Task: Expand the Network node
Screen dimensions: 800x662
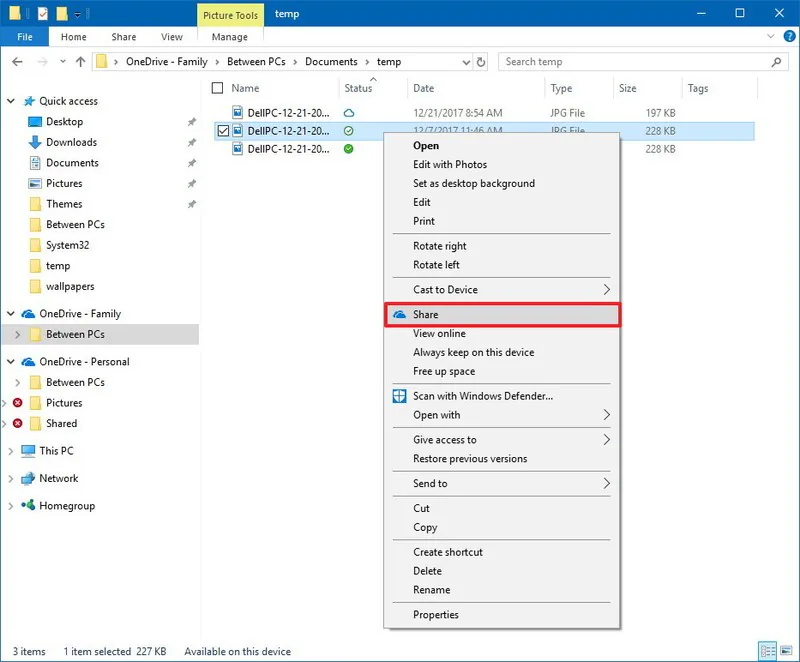Action: pos(11,478)
